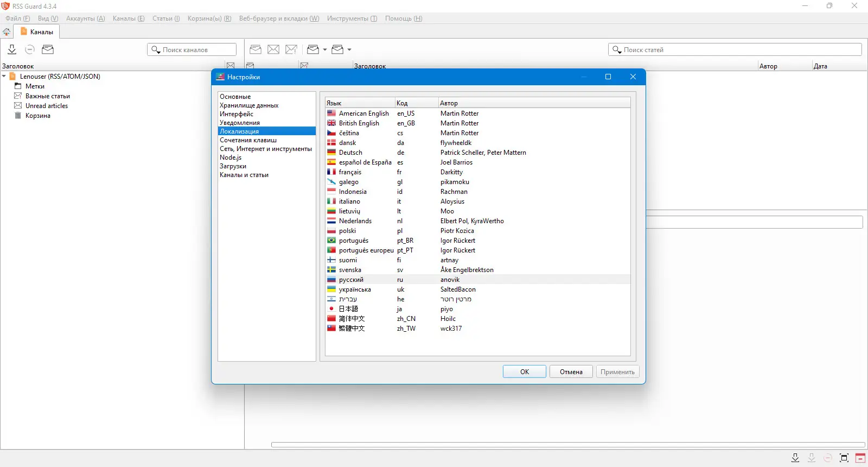Image resolution: width=868 pixels, height=467 pixels.
Task: Click the status bar black download arrow icon
Action: 795,458
